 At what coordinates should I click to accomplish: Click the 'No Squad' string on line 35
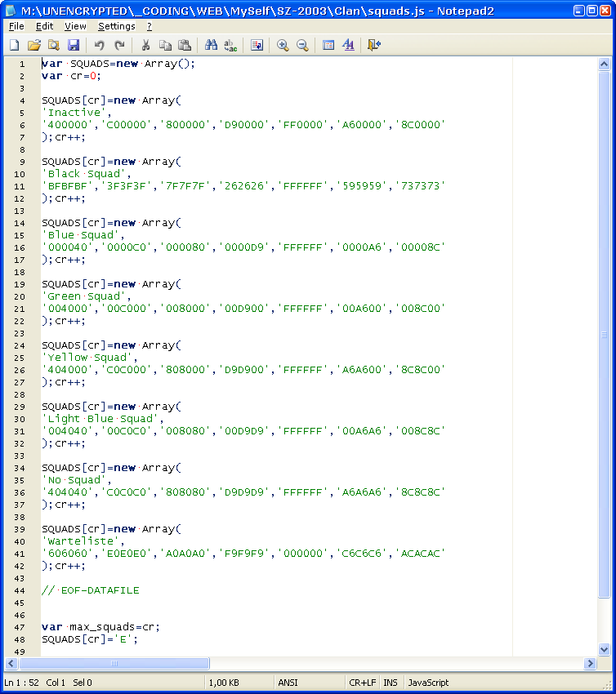click(74, 480)
